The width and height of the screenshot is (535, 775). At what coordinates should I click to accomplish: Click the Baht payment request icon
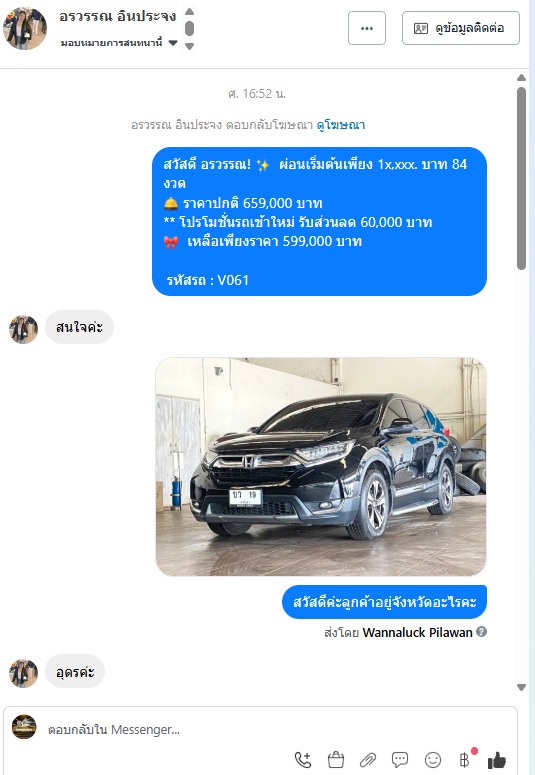coord(465,760)
